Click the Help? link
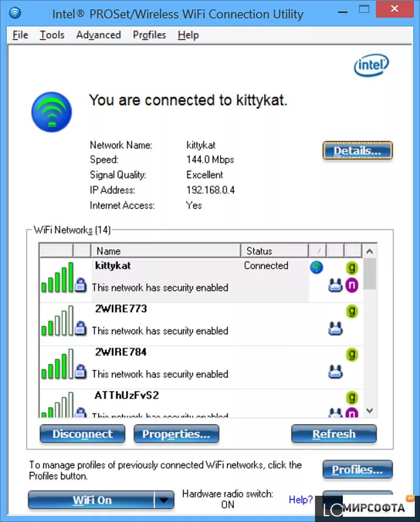The height and width of the screenshot is (522, 420). pos(300,499)
